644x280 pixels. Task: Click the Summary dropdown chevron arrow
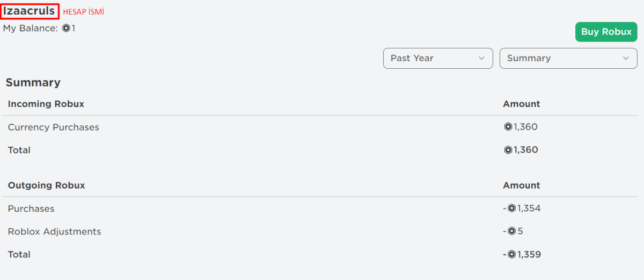pyautogui.click(x=626, y=58)
